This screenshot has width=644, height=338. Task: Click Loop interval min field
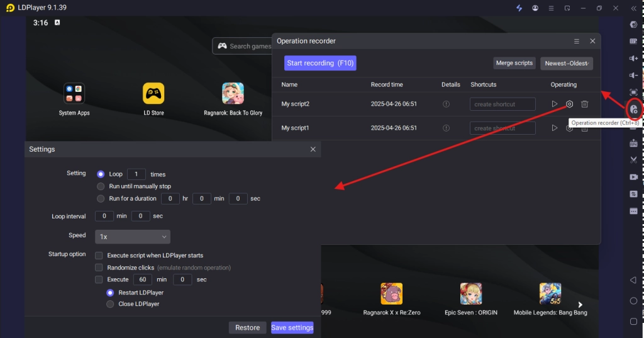coord(104,216)
